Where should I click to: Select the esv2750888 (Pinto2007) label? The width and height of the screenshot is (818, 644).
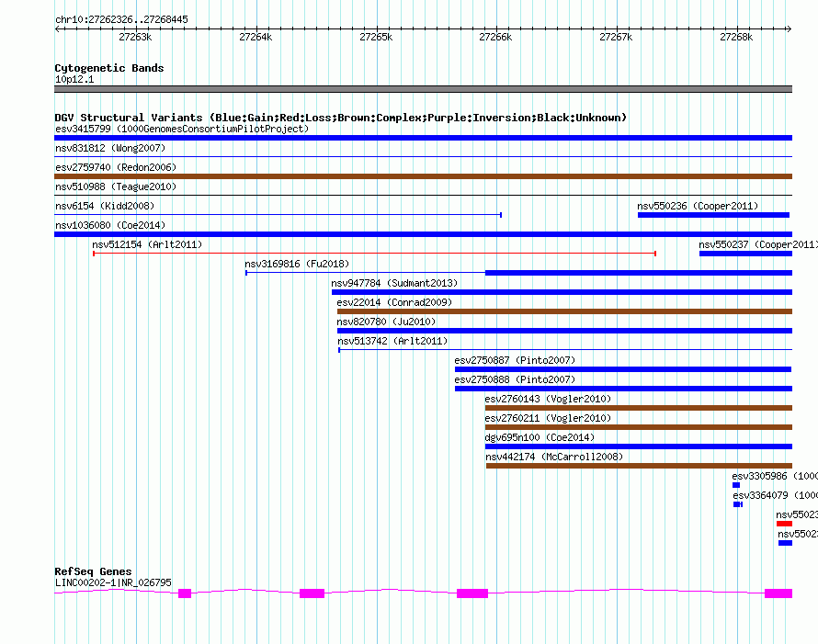pyautogui.click(x=515, y=379)
